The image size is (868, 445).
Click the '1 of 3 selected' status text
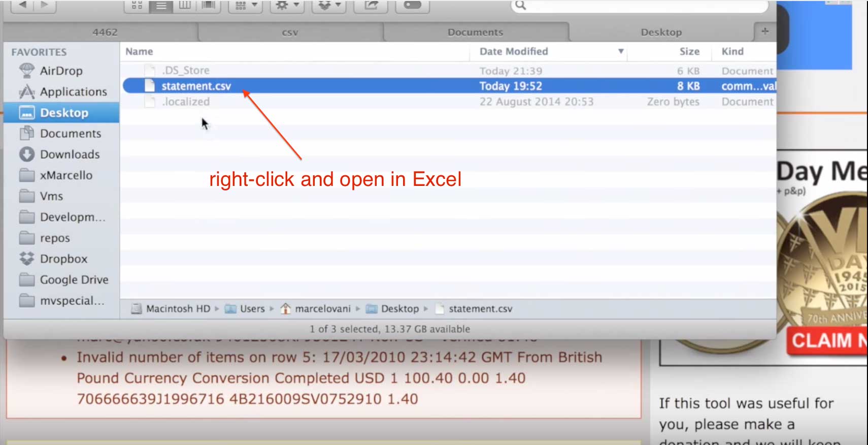coord(390,329)
